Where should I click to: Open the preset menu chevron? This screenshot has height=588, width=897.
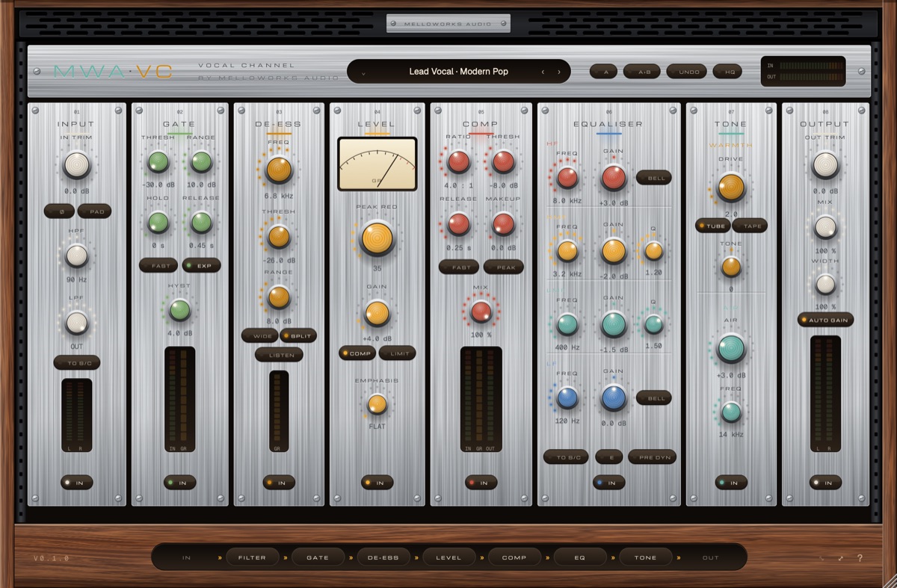click(363, 72)
